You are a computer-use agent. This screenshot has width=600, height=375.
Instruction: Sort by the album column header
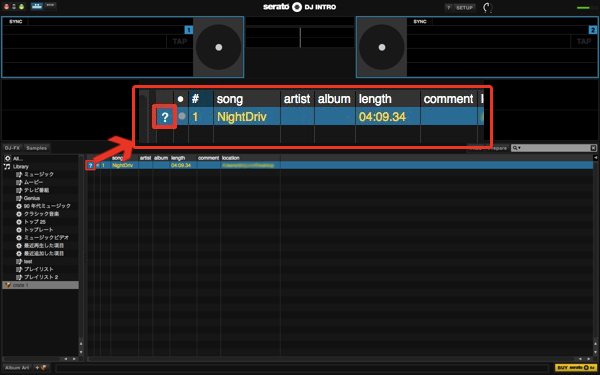(x=161, y=158)
